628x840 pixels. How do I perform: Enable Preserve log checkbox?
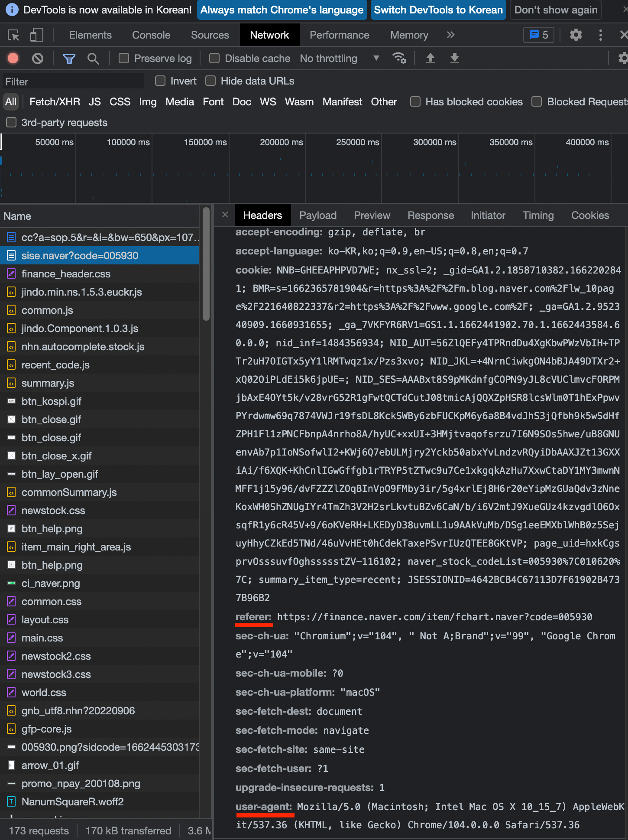pyautogui.click(x=124, y=58)
